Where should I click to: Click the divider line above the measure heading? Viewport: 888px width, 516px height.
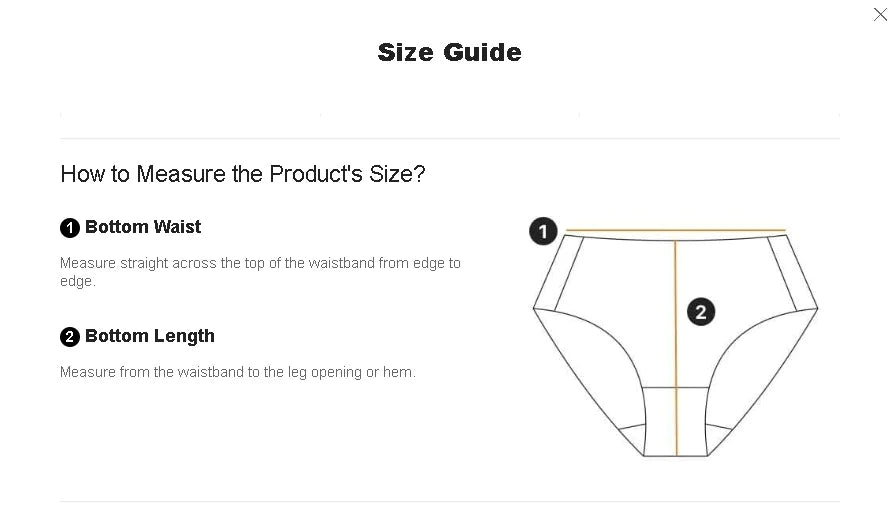449,138
